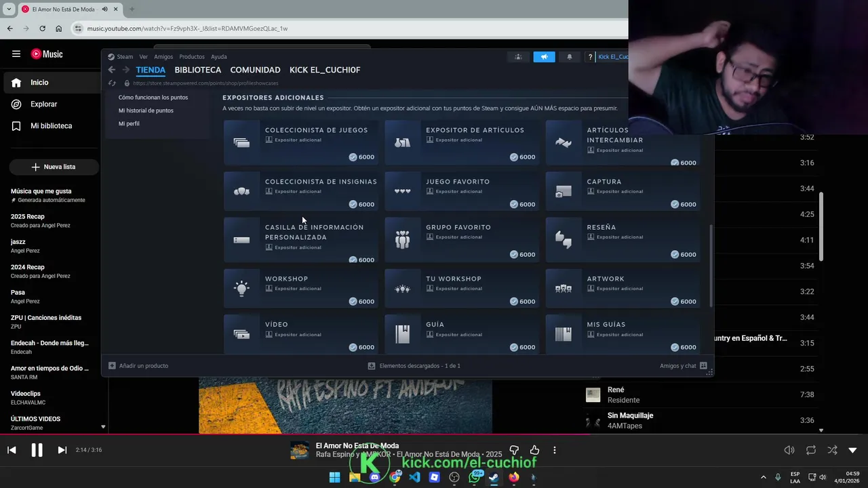
Task: Click the Steam store page scrollbar
Action: tap(711, 266)
